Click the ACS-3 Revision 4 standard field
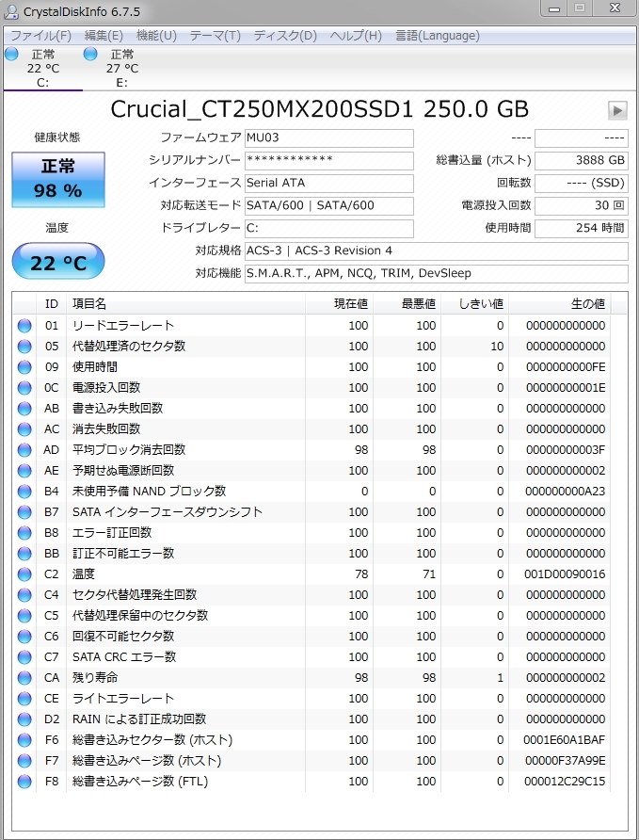This screenshot has width=639, height=840. [436, 250]
